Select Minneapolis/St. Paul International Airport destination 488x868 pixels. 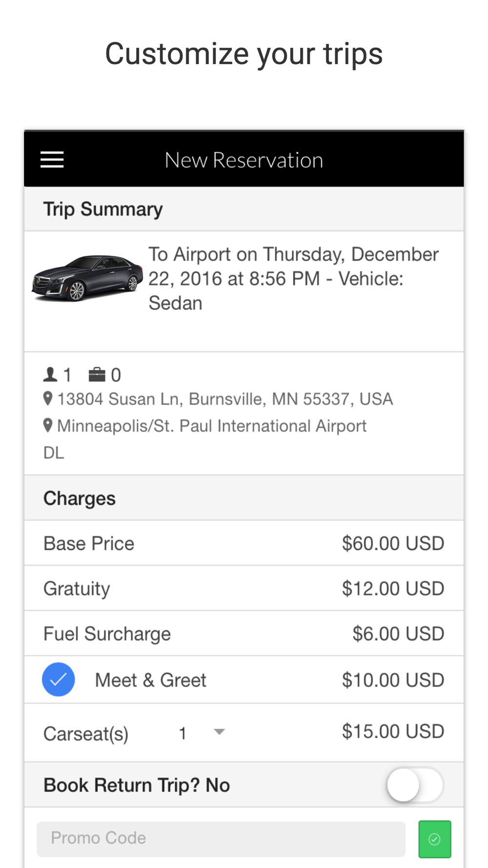click(x=212, y=426)
